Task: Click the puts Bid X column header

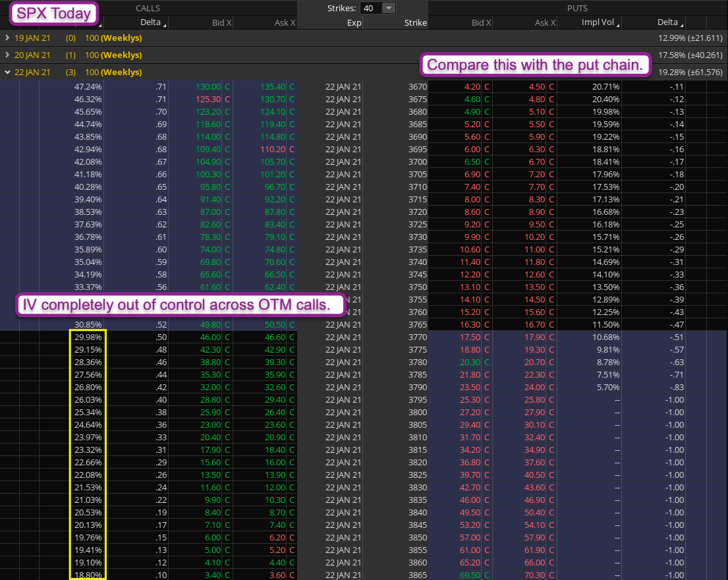Action: pyautogui.click(x=482, y=23)
